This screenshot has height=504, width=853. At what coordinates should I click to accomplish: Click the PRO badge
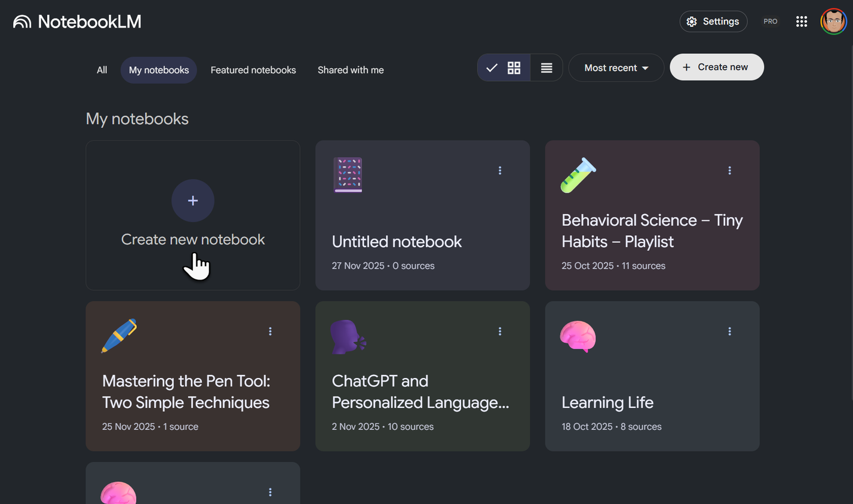coord(771,21)
